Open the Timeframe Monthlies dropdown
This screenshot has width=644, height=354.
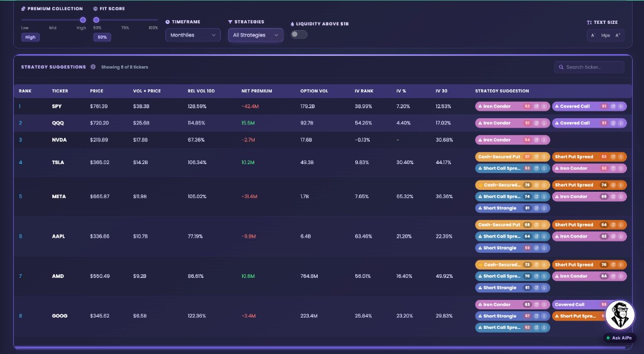click(x=193, y=35)
